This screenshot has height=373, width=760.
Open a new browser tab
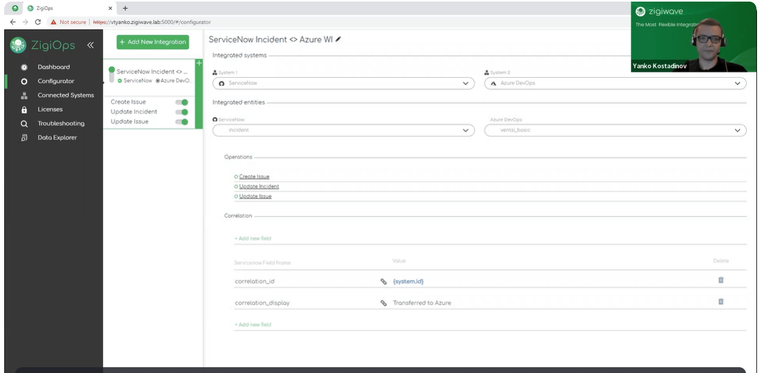tap(125, 8)
